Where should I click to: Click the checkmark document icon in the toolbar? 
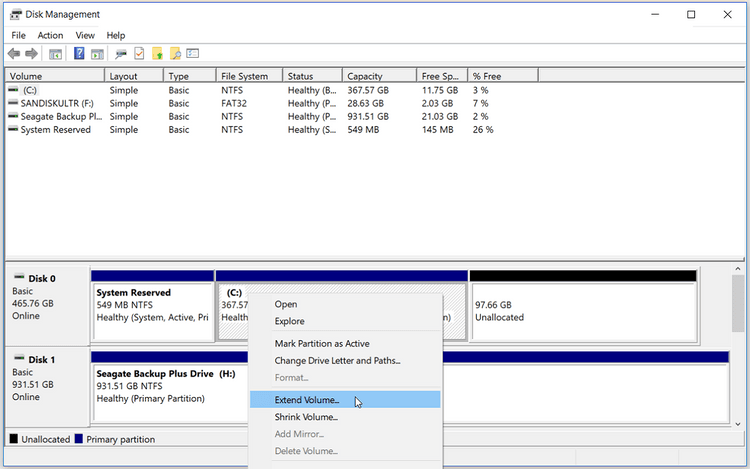click(139, 54)
